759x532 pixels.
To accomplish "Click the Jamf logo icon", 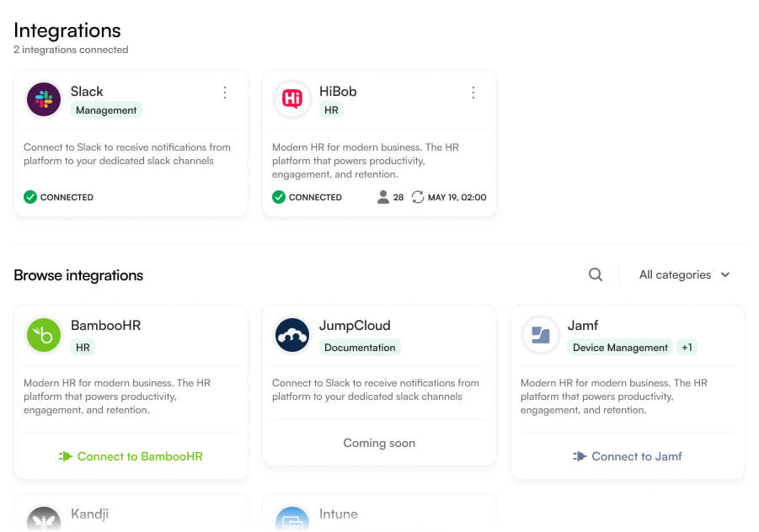I will [x=541, y=335].
